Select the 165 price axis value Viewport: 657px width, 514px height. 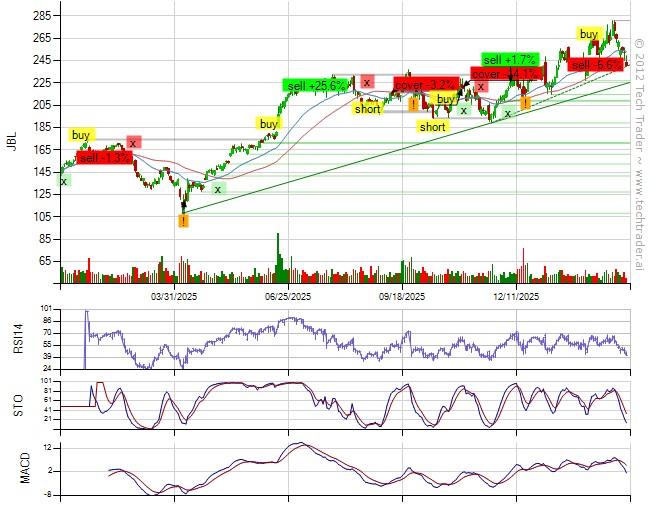[x=41, y=150]
